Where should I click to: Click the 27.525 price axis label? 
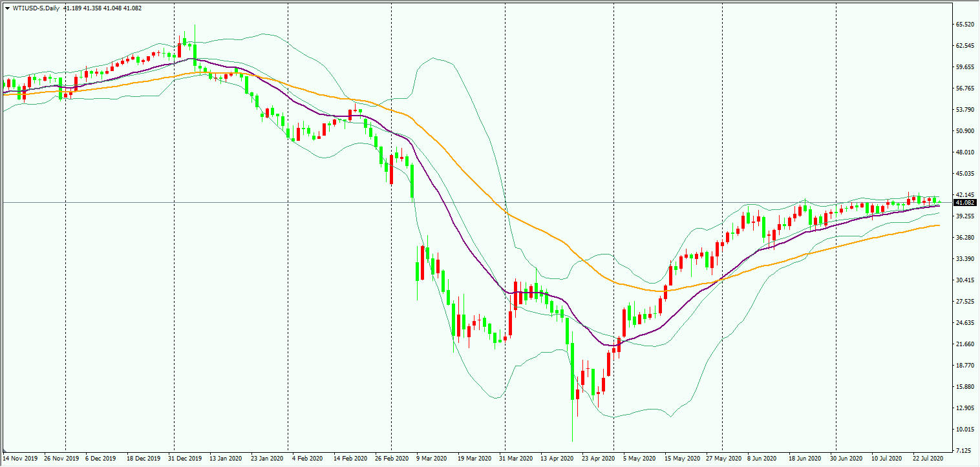(x=964, y=302)
